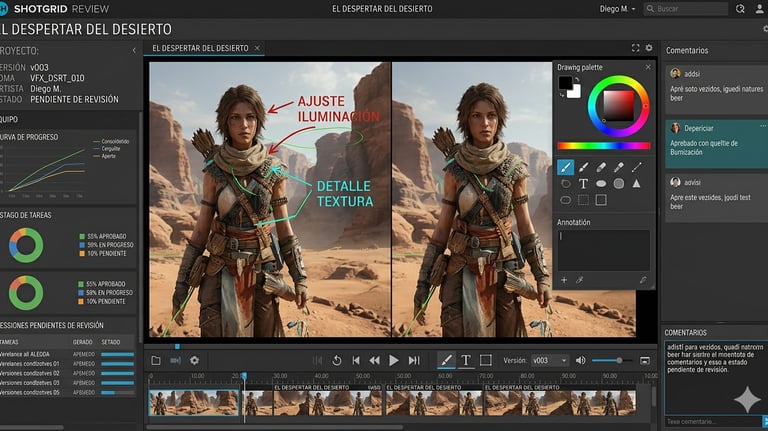Pick the triangle shape tool

pos(636,184)
